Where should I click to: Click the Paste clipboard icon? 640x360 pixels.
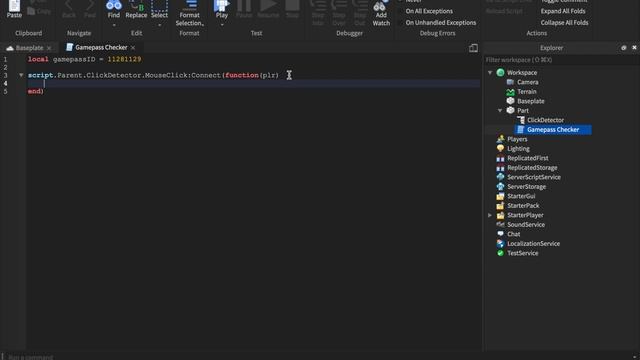pyautogui.click(x=14, y=6)
